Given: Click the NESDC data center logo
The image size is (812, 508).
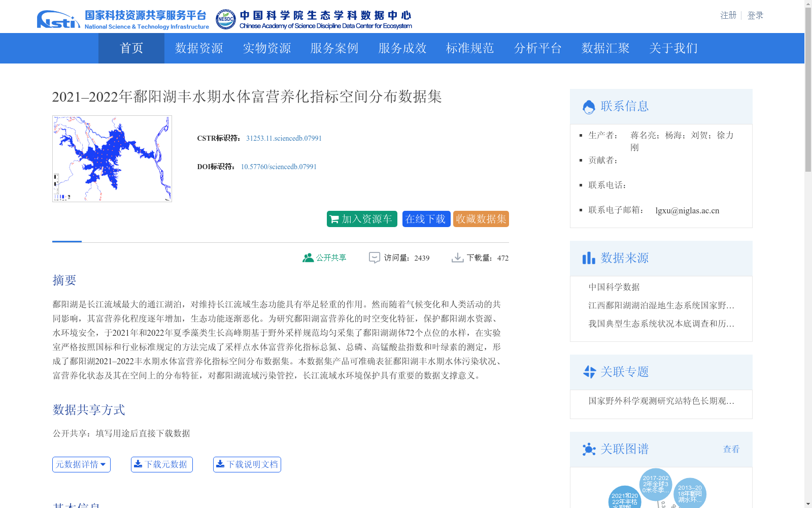Looking at the screenshot, I should tap(314, 20).
